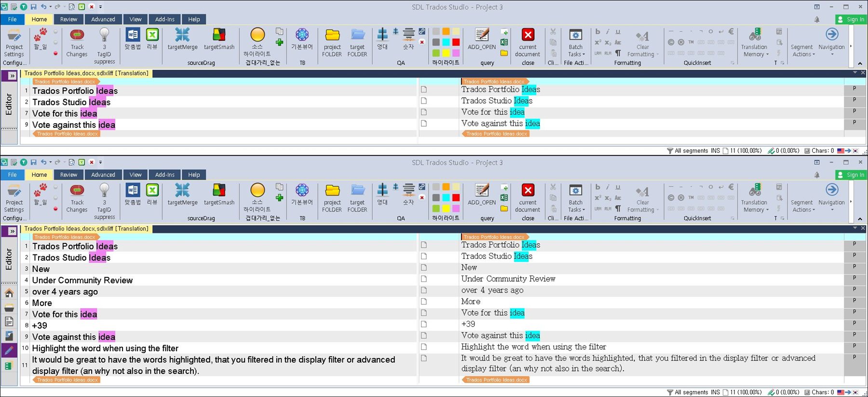Expand the Editor side panel in upper window
Image resolution: width=868 pixels, height=397 pixels.
point(12,76)
